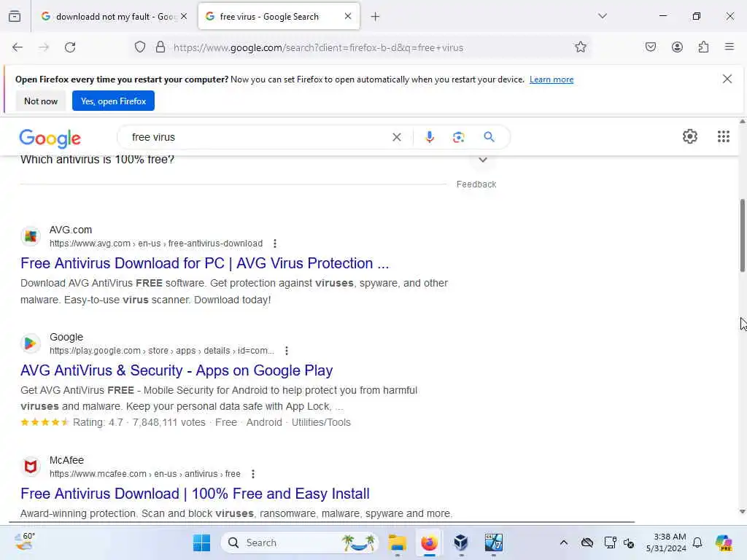This screenshot has height=560, width=747.
Task: Click the AVG.com site favicon
Action: (x=31, y=236)
